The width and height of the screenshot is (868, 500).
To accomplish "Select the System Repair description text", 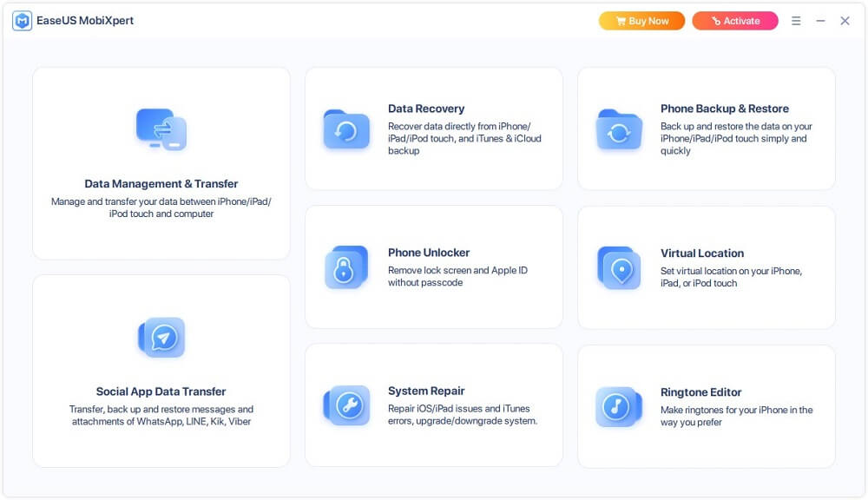I will tap(463, 415).
